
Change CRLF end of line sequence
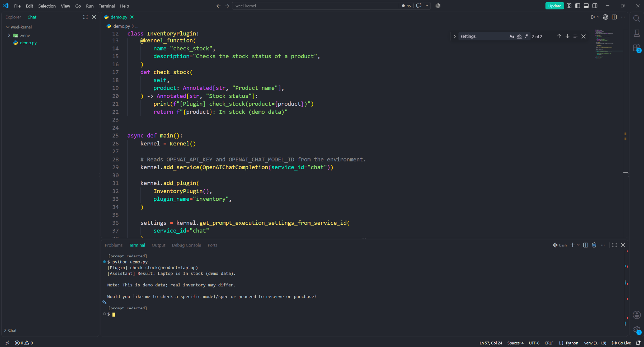[x=549, y=343]
